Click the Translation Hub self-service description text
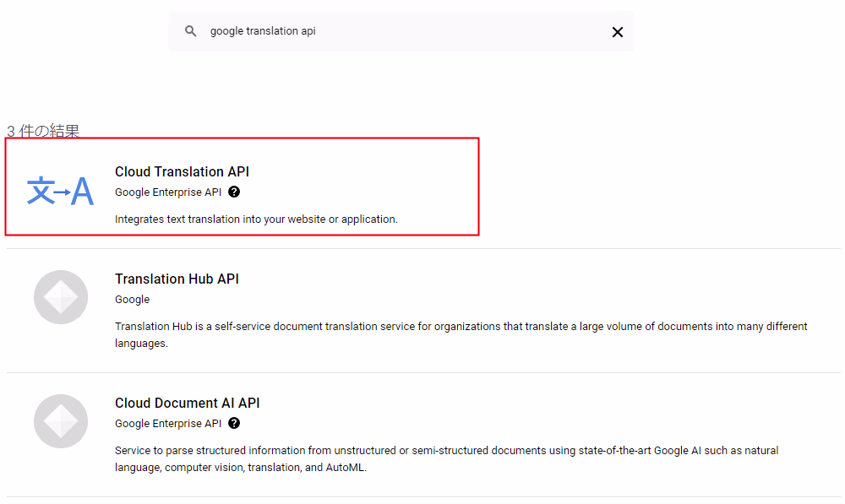 tap(461, 335)
